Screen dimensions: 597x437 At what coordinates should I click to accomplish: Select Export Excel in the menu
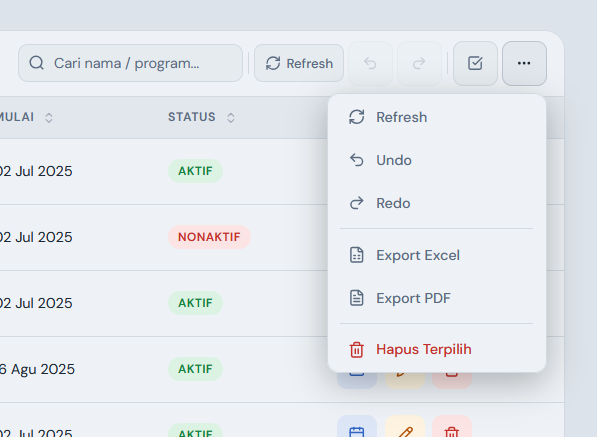[437, 255]
